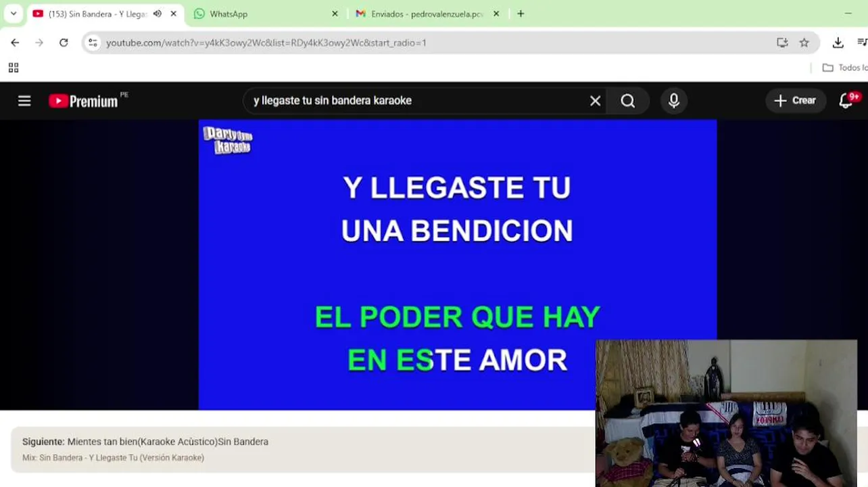Screen dimensions: 868x487
Task: Open the Mix Sin Bandera playlist text
Action: (113, 458)
